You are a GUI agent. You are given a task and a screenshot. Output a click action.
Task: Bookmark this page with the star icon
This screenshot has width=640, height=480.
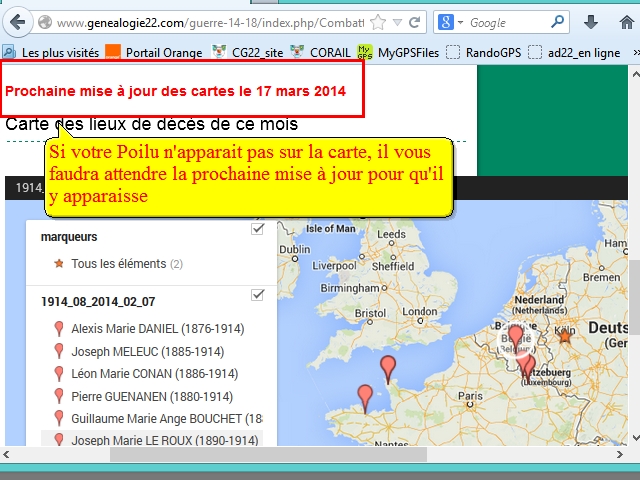click(x=378, y=22)
